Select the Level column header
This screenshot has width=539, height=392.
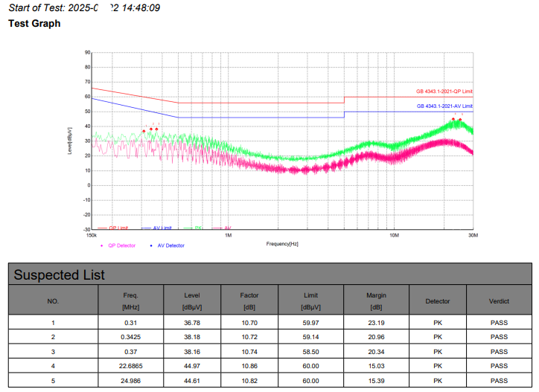click(x=192, y=301)
